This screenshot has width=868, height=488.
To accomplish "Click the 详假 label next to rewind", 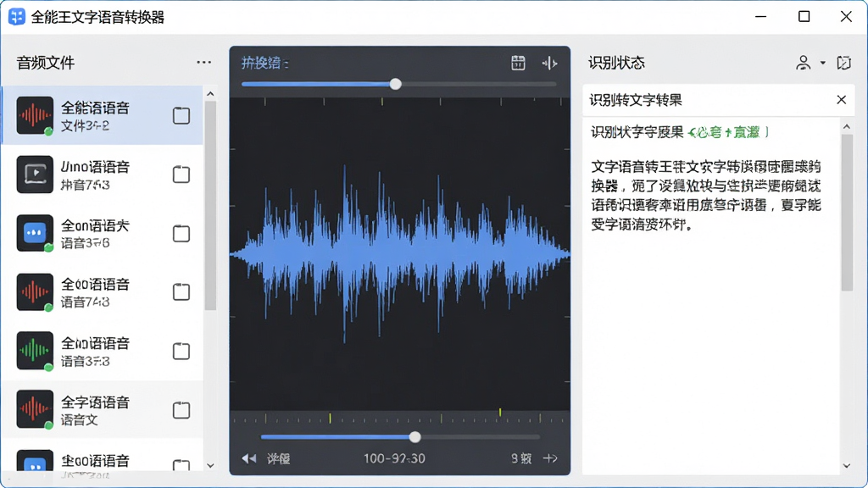I will [x=278, y=458].
